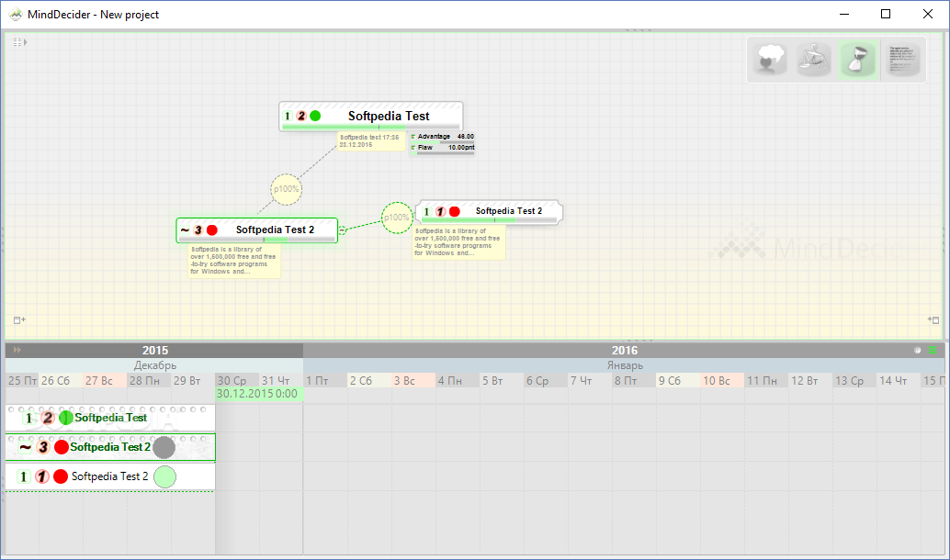Click the red dot on the right Softpedia Test 2 node
This screenshot has width=950, height=560.
click(455, 211)
